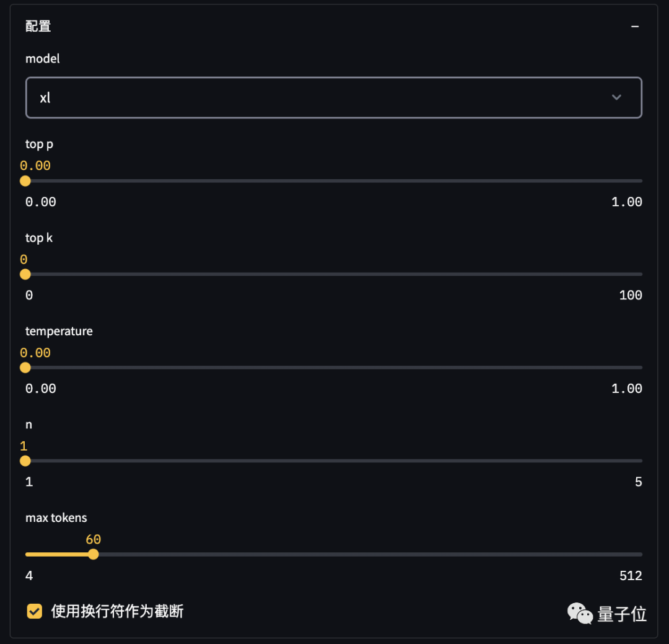Click the top k slider handle at 0
Image resolution: width=669 pixels, height=644 pixels.
click(25, 274)
